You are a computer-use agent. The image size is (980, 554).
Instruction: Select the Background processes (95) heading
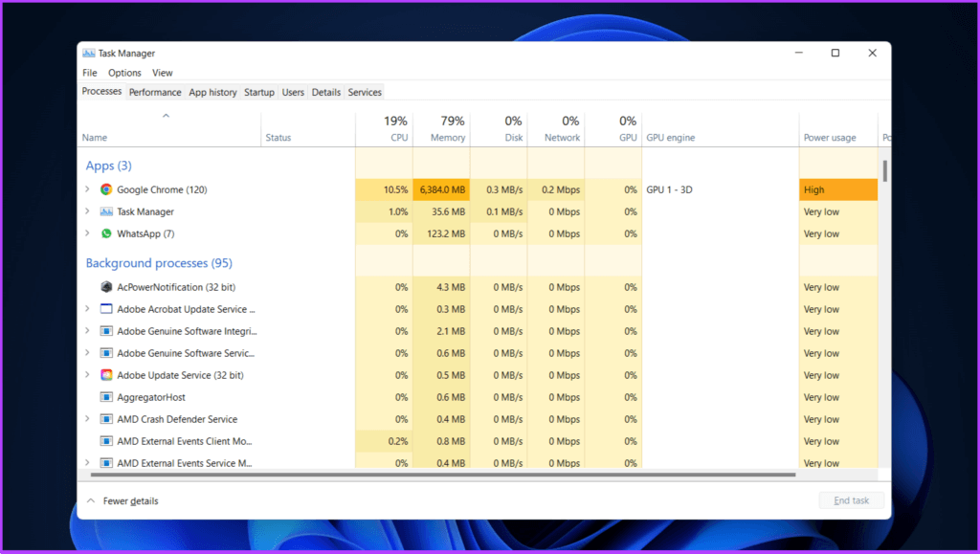tap(159, 263)
